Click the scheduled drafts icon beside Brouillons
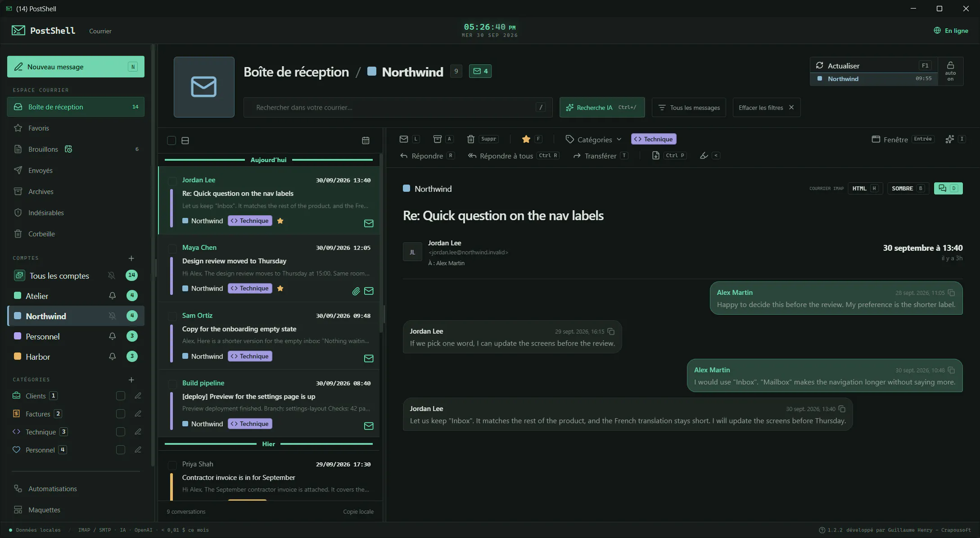The image size is (980, 538). click(x=68, y=149)
